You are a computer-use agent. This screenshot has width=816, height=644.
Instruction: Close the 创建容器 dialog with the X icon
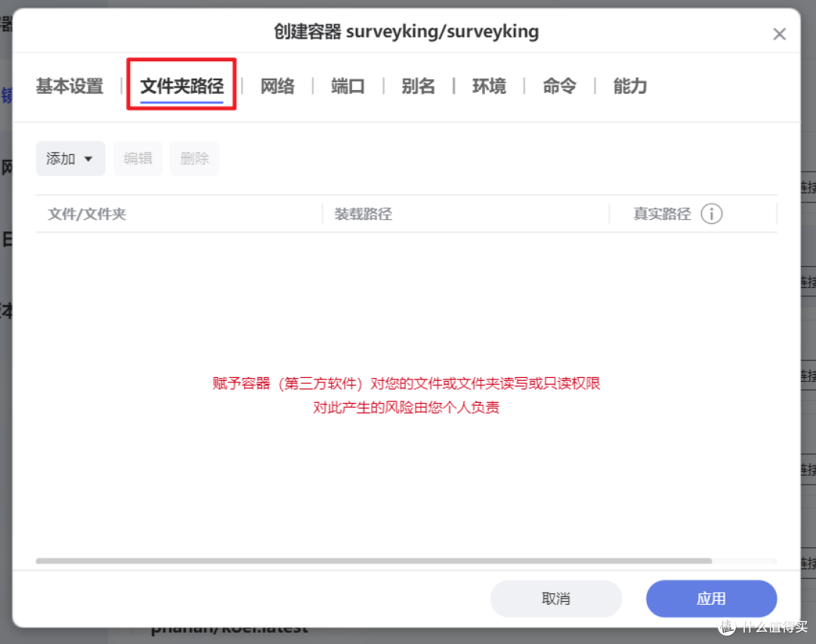pos(779,33)
